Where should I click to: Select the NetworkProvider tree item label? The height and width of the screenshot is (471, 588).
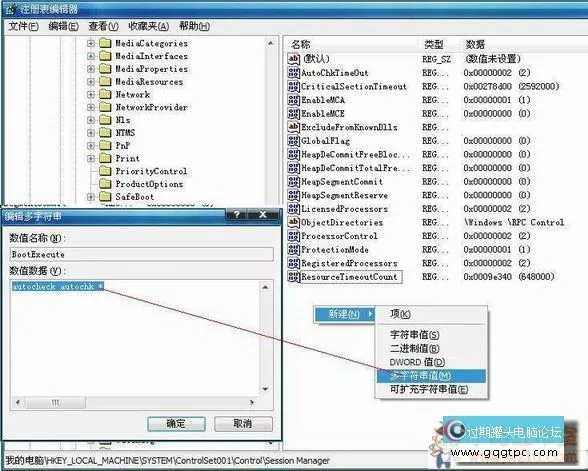point(151,107)
